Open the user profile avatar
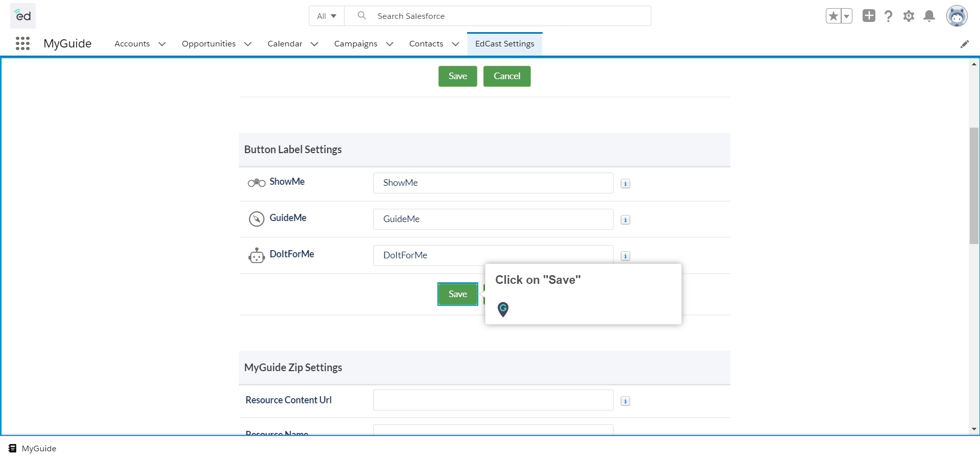Screen dimensions: 980x461 click(957, 16)
